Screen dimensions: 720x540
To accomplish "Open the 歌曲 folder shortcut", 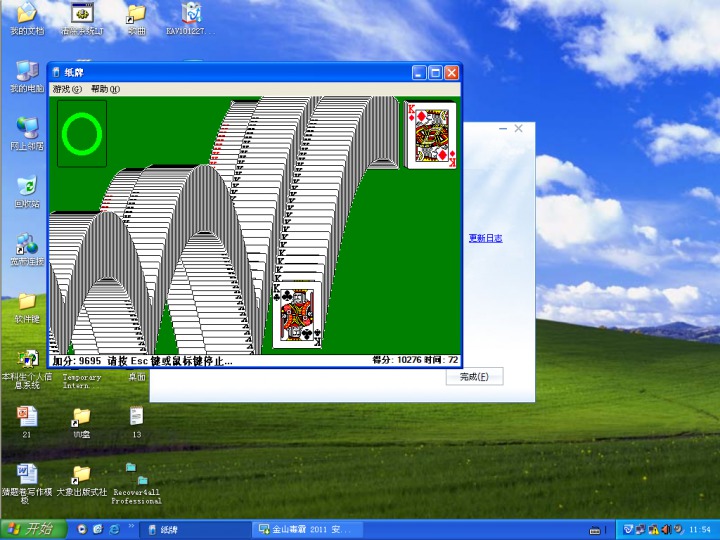I will click(x=136, y=19).
